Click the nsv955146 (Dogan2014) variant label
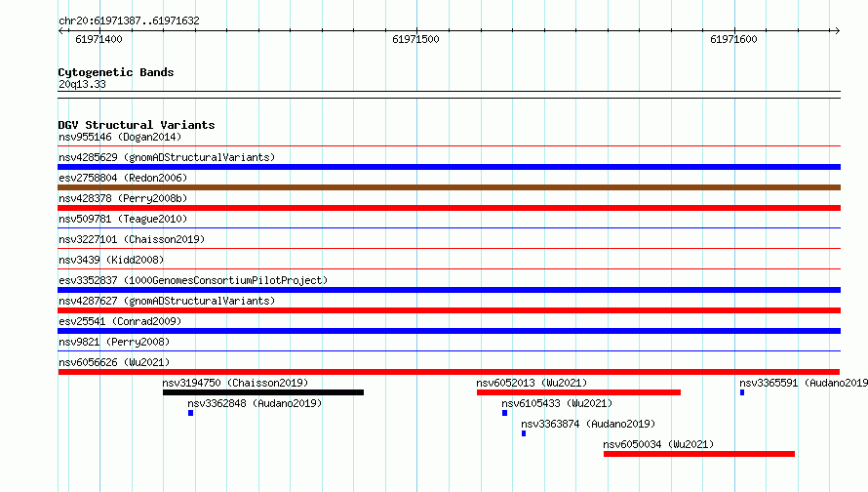 coord(120,137)
